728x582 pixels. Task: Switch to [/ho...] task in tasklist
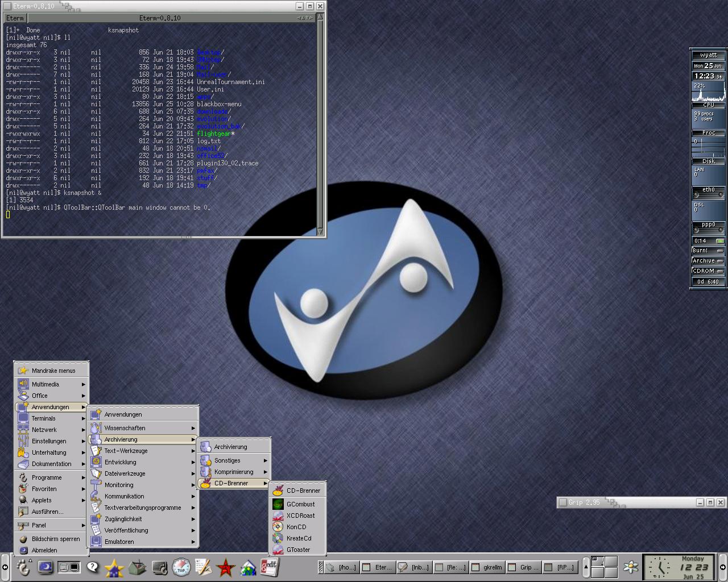click(x=341, y=567)
